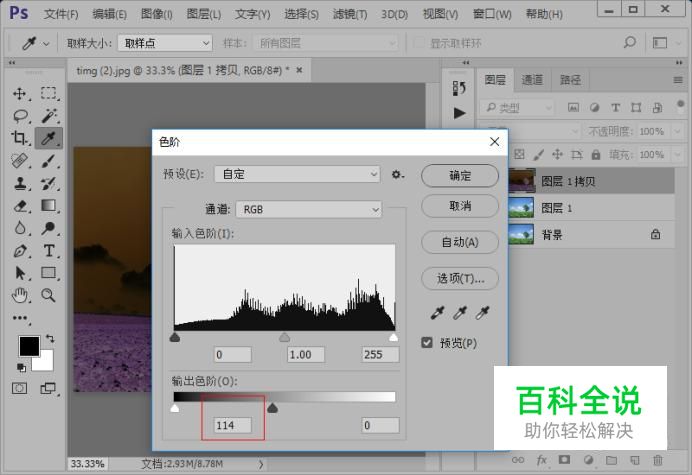Viewport: 692px width, 475px height.
Task: Select the History Brush tool
Action: [49, 183]
